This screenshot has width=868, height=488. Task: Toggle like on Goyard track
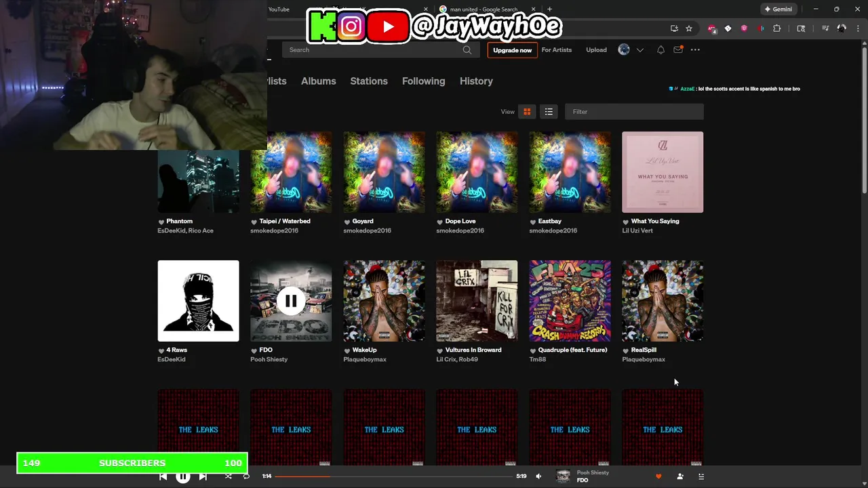point(347,222)
